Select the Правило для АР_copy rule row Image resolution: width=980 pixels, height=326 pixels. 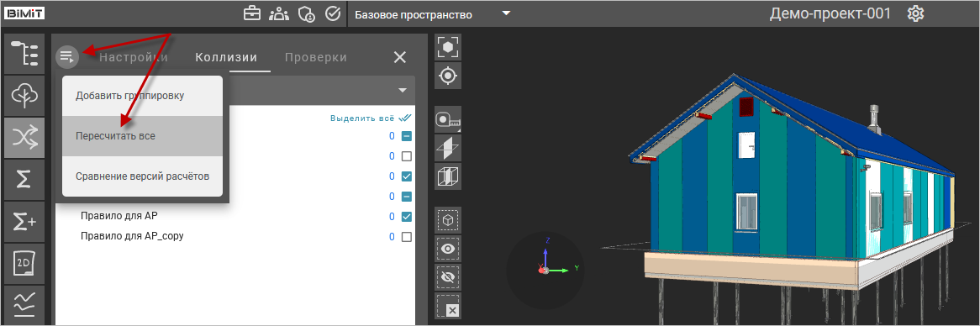coord(235,237)
